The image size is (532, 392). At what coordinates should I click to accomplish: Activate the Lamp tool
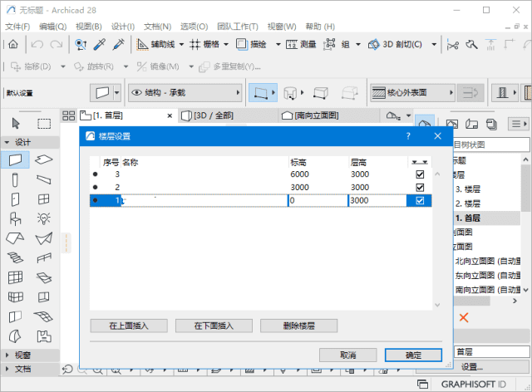pos(44,219)
